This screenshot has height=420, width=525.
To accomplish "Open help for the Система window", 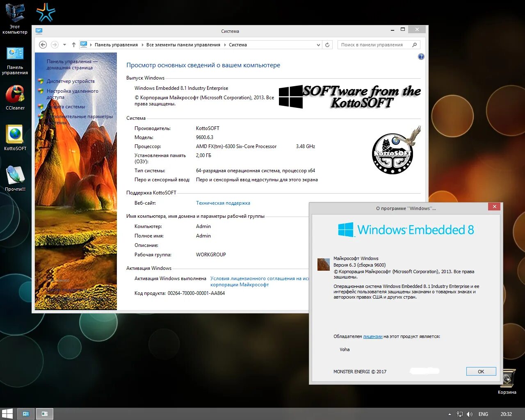I will (x=421, y=57).
